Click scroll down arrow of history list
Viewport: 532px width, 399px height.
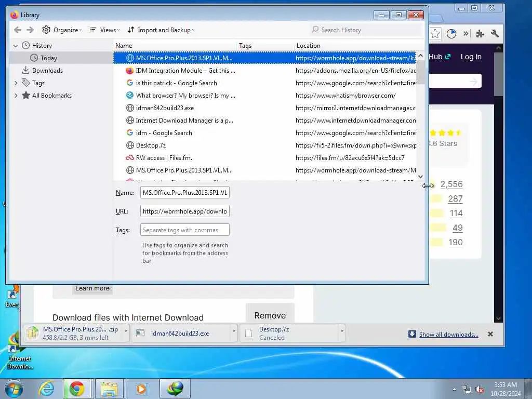pos(420,177)
